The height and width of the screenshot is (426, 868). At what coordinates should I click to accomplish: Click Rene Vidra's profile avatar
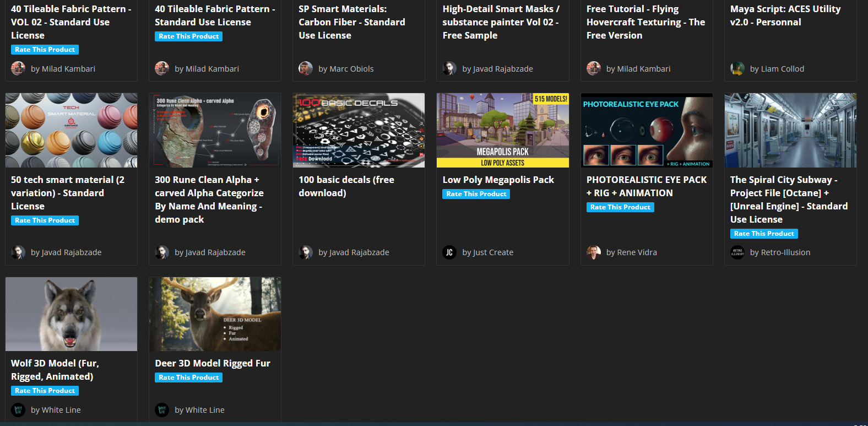tap(593, 252)
